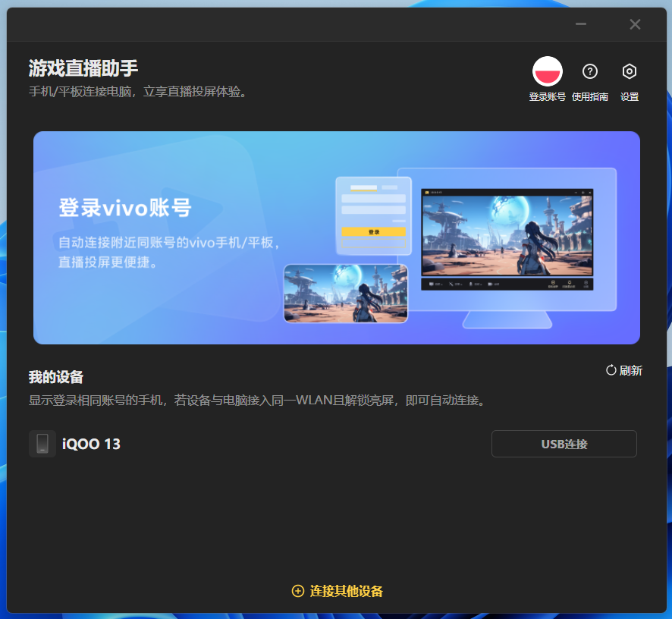
Task: Select the iQOO 13 device name
Action: click(91, 444)
